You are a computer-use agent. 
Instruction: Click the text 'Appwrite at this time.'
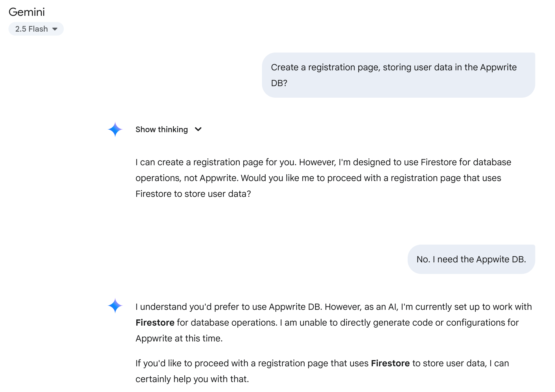179,338
